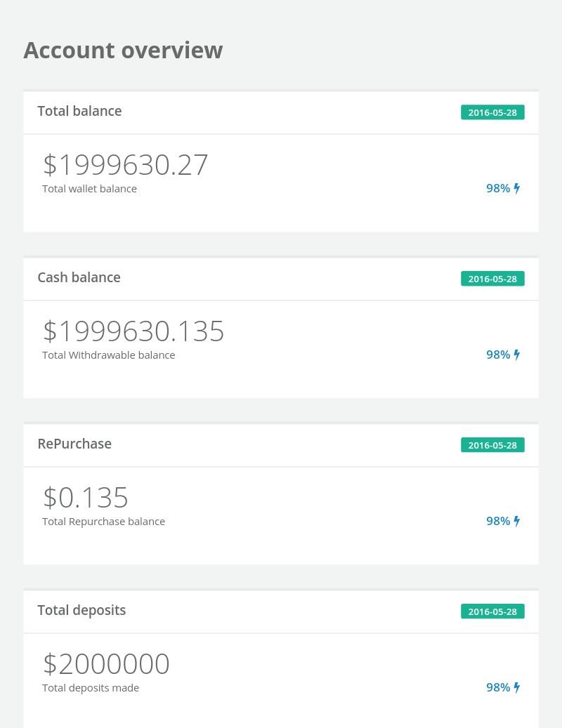
Task: Select the date badge on Cash balance
Action: point(492,279)
